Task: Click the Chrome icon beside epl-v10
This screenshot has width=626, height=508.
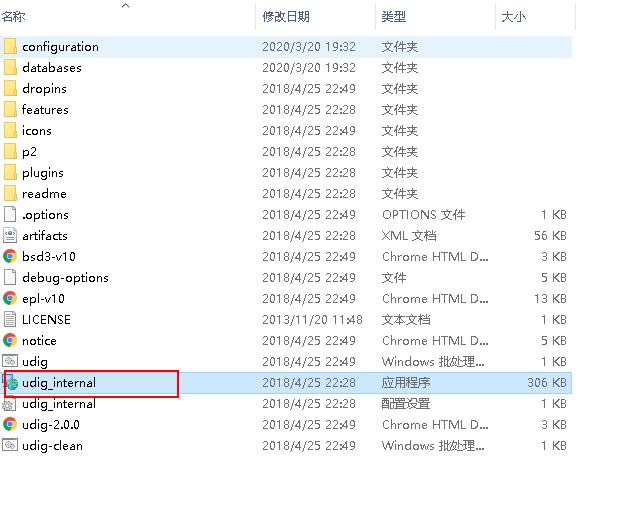Action: coord(10,299)
